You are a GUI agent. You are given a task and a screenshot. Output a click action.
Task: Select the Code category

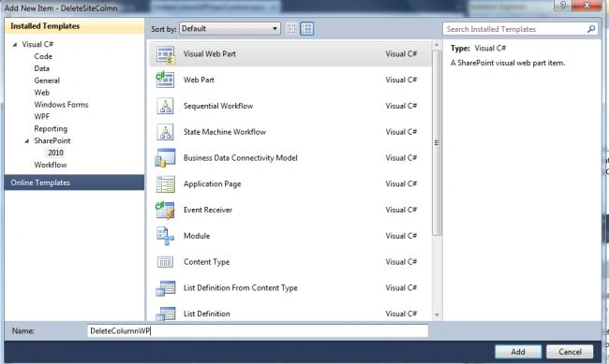pos(43,56)
